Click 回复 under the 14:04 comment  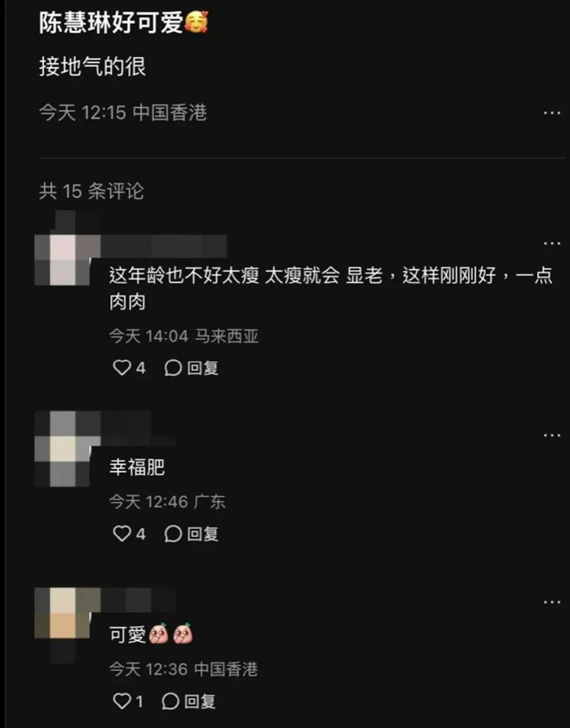click(203, 368)
